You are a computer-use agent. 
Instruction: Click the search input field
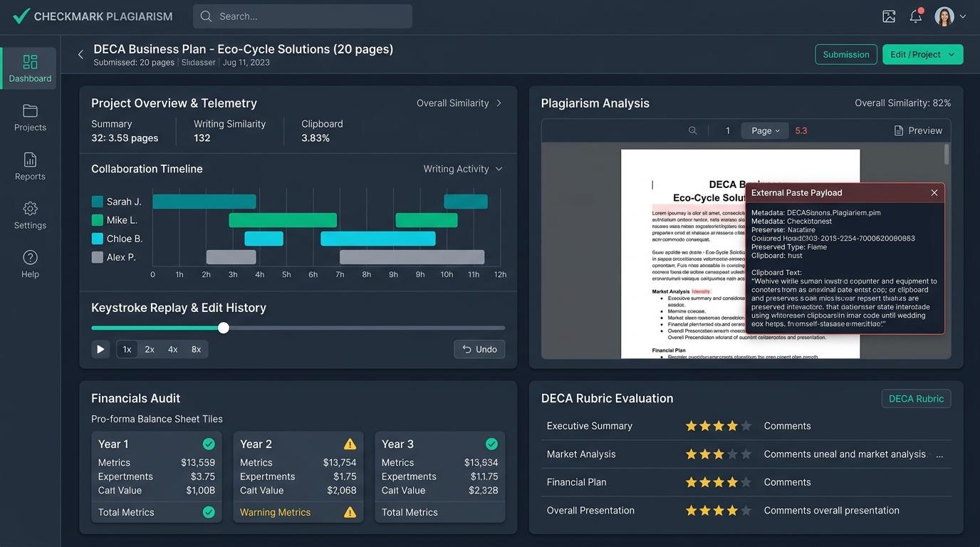[x=303, y=16]
